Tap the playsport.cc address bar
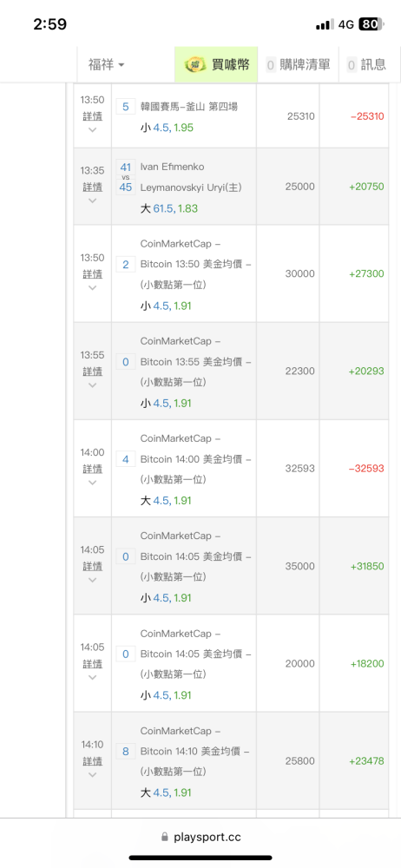401x868 pixels. pos(200,837)
